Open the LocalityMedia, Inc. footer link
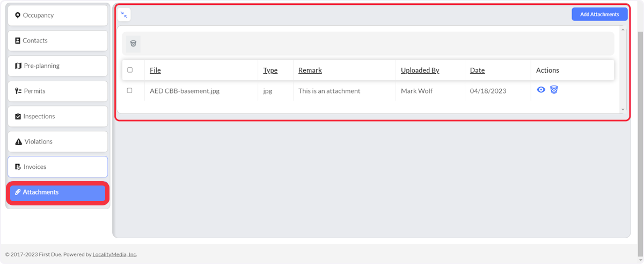Image resolution: width=644 pixels, height=264 pixels. click(114, 254)
